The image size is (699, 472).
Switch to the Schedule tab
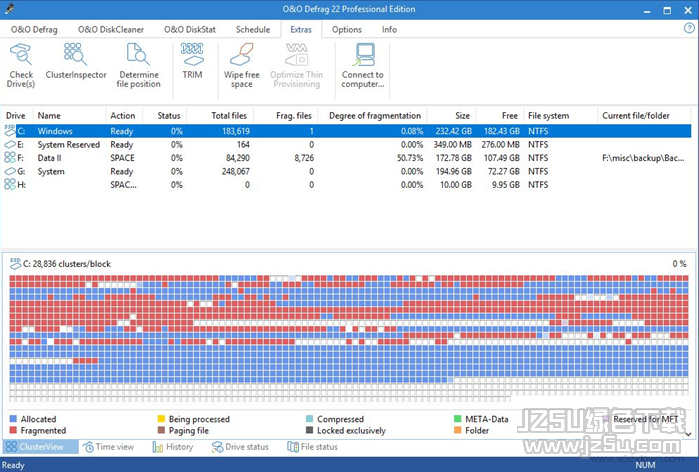tap(253, 29)
